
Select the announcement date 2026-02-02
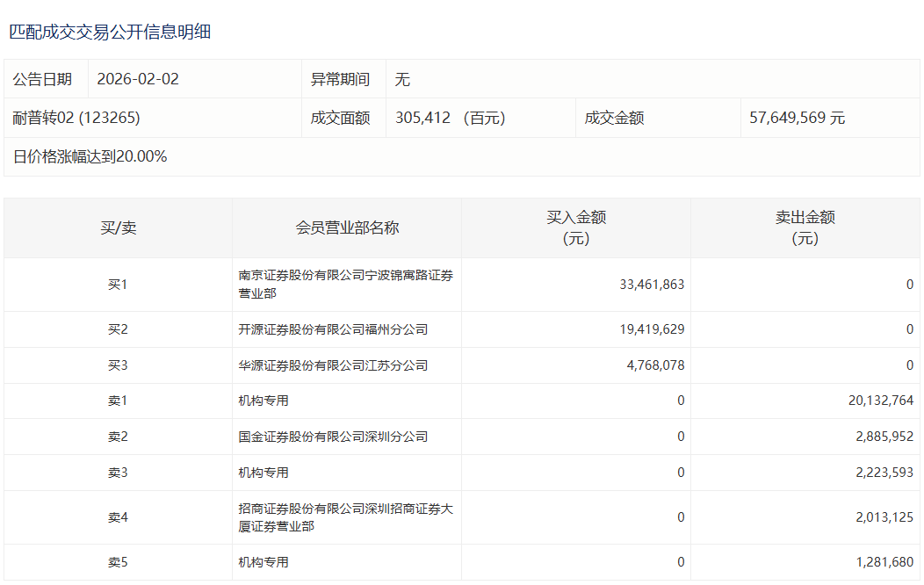click(x=138, y=79)
